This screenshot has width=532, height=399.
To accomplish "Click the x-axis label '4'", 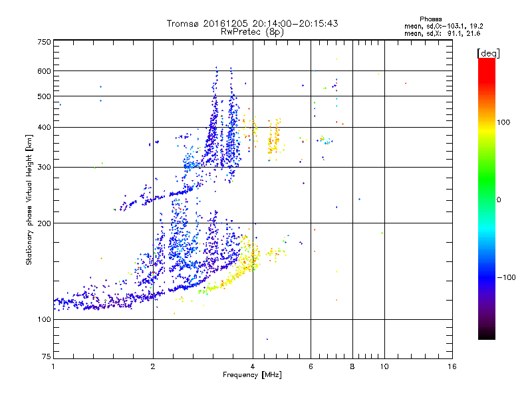I will (253, 366).
